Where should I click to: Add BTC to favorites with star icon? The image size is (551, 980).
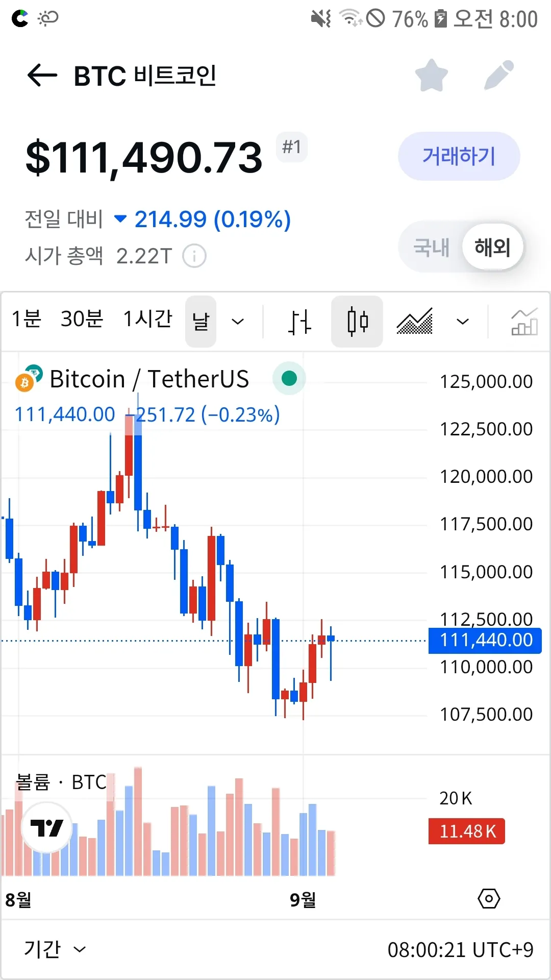pyautogui.click(x=432, y=76)
